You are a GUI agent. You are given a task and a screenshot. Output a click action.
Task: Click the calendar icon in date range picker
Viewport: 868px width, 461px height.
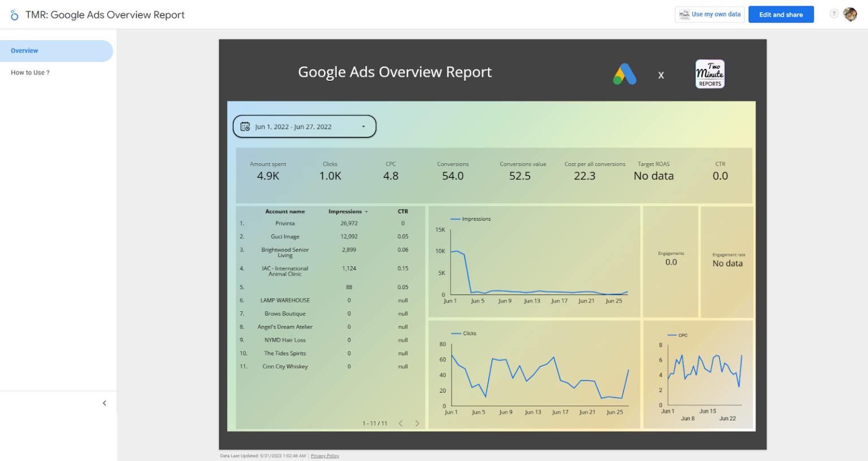point(245,126)
